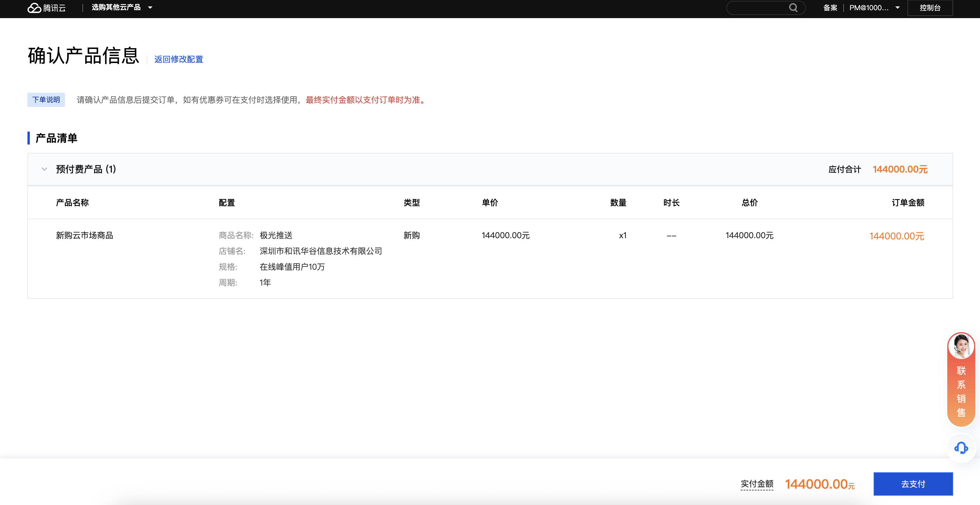Viewport: 980px width, 505px height.
Task: Click the x1 quantity cell
Action: coord(622,235)
